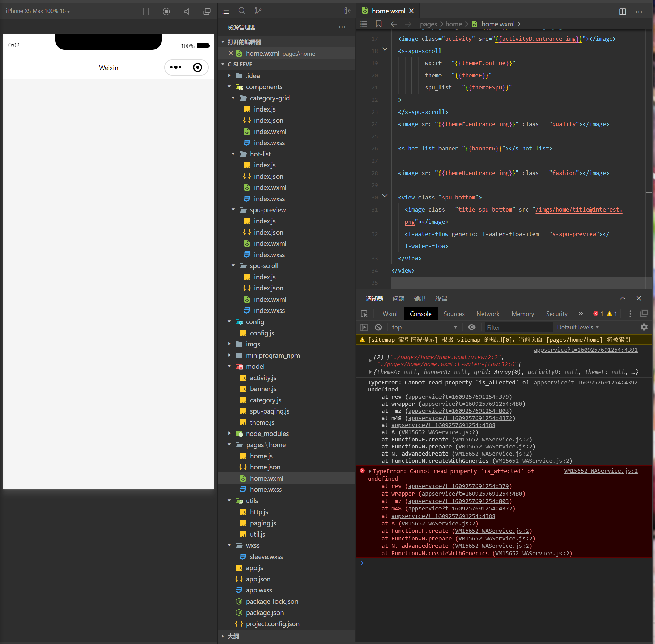Expand the logged data object
The height and width of the screenshot is (644, 655).
coord(370,372)
